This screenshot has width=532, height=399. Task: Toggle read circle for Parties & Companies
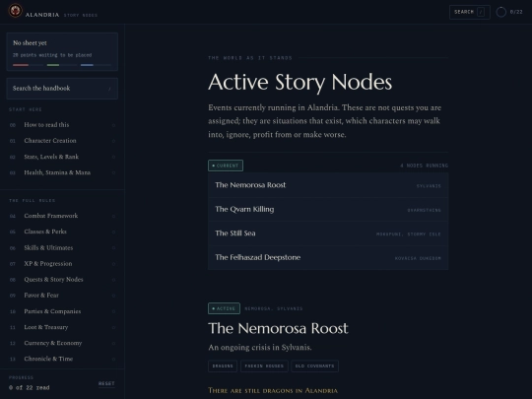click(113, 311)
